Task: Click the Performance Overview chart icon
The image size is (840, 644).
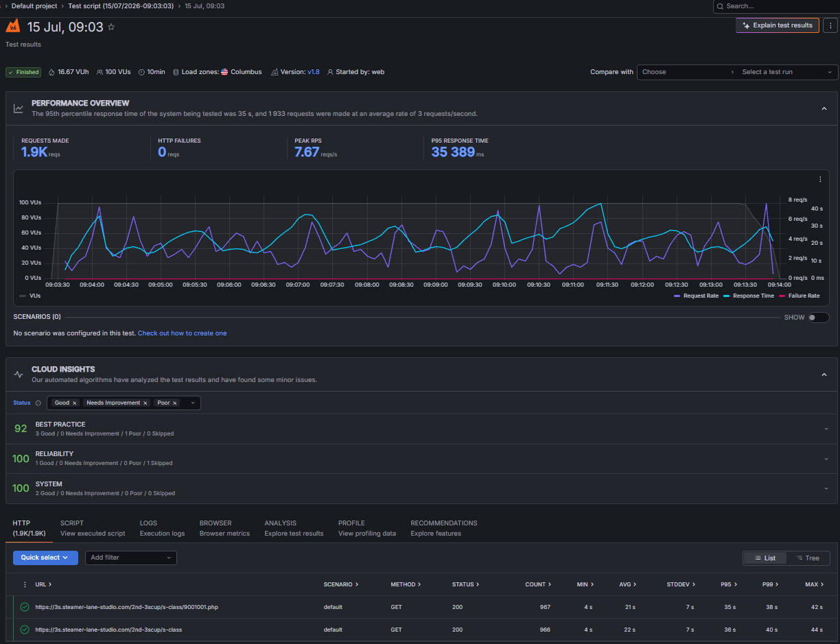Action: click(19, 108)
